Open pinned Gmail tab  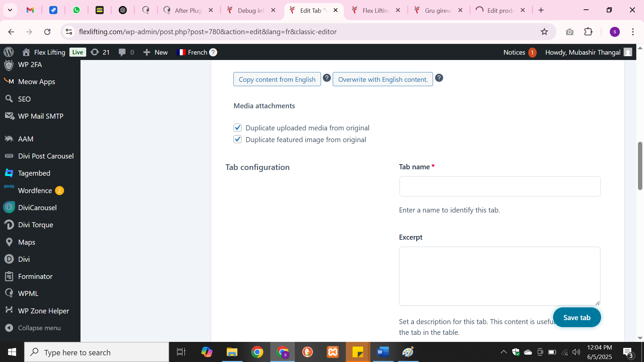point(30,10)
